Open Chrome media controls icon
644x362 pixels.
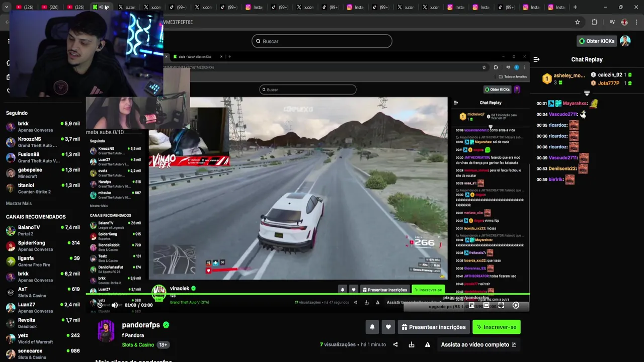click(612, 22)
